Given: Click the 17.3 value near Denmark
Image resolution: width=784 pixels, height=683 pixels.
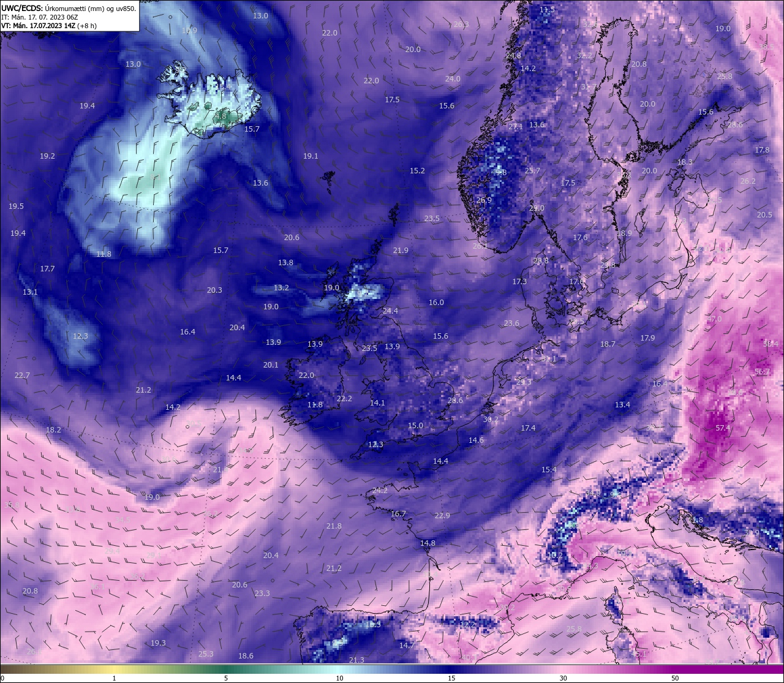Looking at the screenshot, I should click(519, 282).
